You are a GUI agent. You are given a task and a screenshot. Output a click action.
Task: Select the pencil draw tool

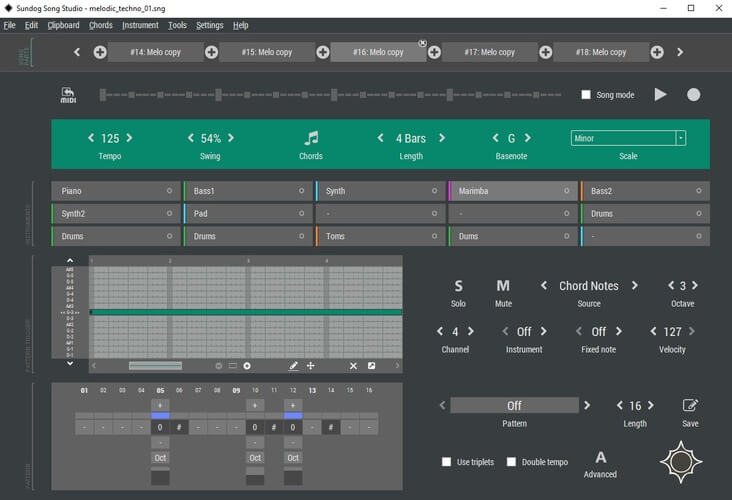pos(293,366)
